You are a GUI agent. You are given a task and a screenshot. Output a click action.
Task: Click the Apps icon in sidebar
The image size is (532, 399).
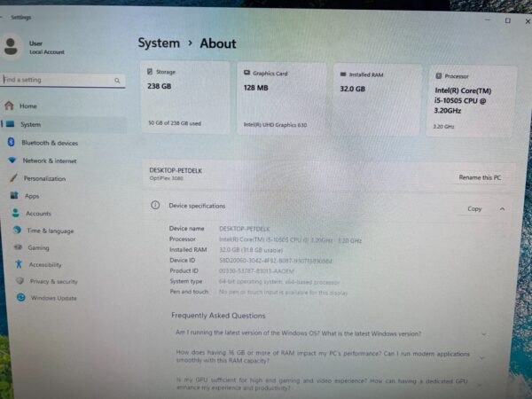14,195
